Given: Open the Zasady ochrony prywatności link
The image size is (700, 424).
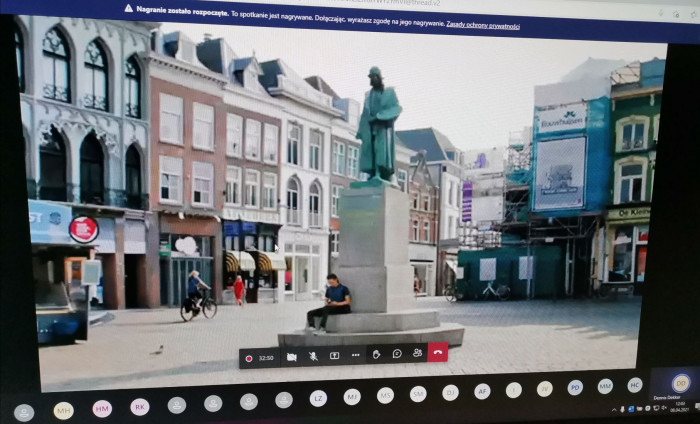Looking at the screenshot, I should point(483,26).
